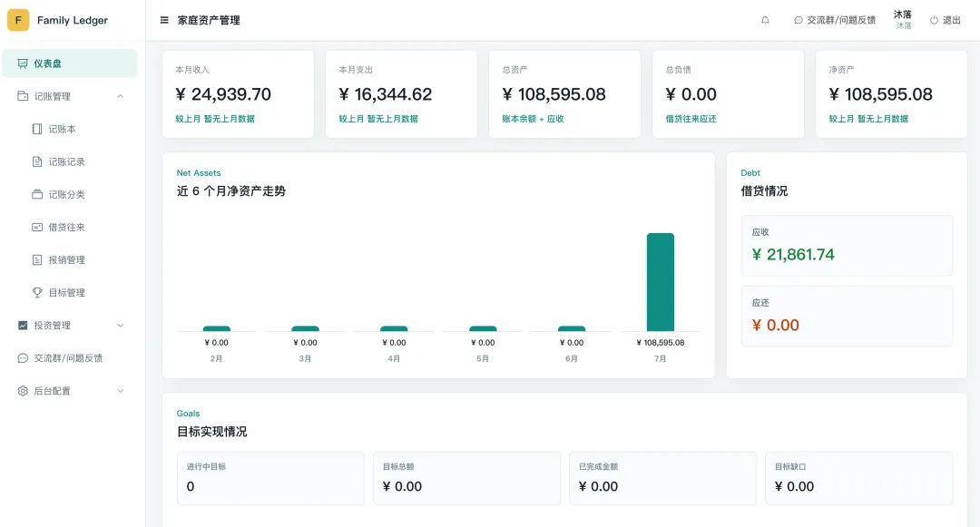The width and height of the screenshot is (980, 527).
Task: Click the 记账本 book icon
Action: point(37,129)
